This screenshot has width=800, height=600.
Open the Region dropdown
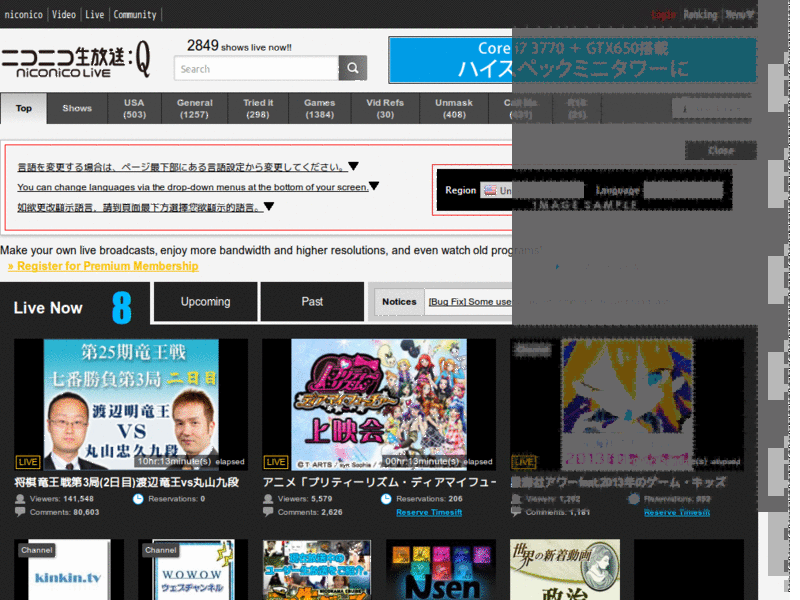[532, 190]
